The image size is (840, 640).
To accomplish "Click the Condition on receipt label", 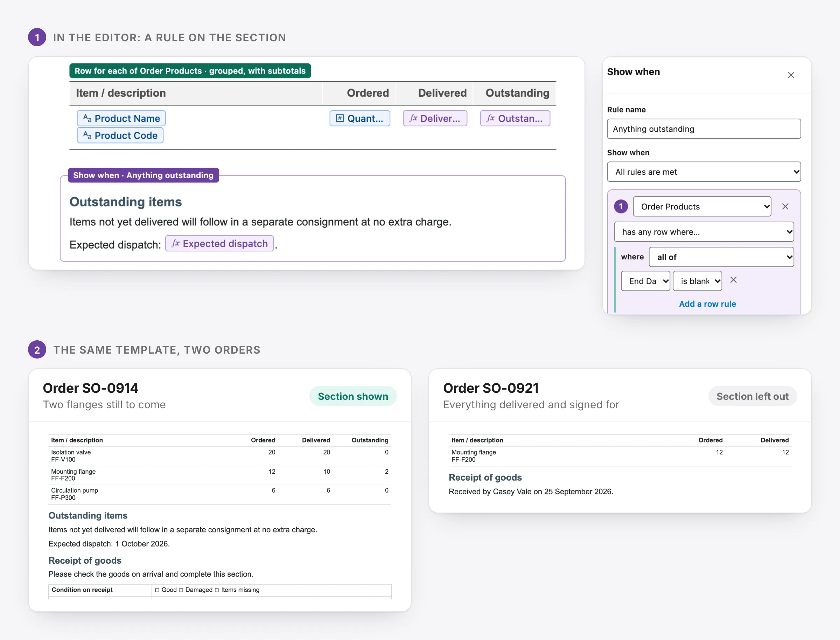I will (82, 590).
